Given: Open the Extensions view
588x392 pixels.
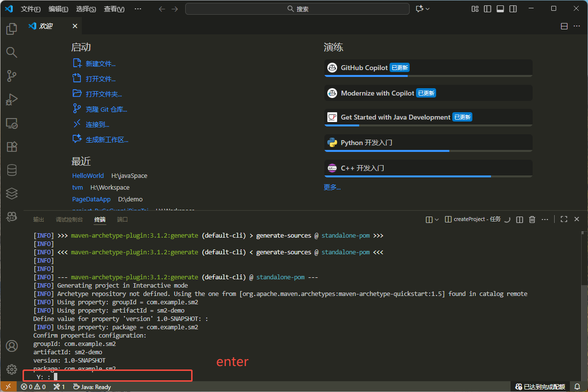Looking at the screenshot, I should (11, 147).
